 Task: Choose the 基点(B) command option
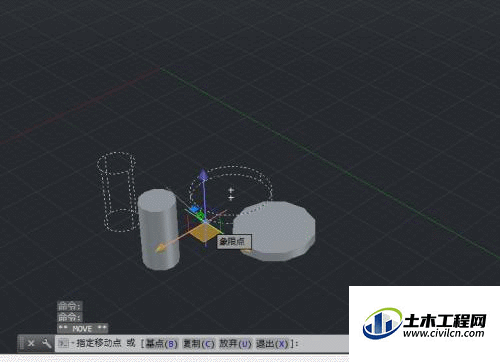[161, 343]
